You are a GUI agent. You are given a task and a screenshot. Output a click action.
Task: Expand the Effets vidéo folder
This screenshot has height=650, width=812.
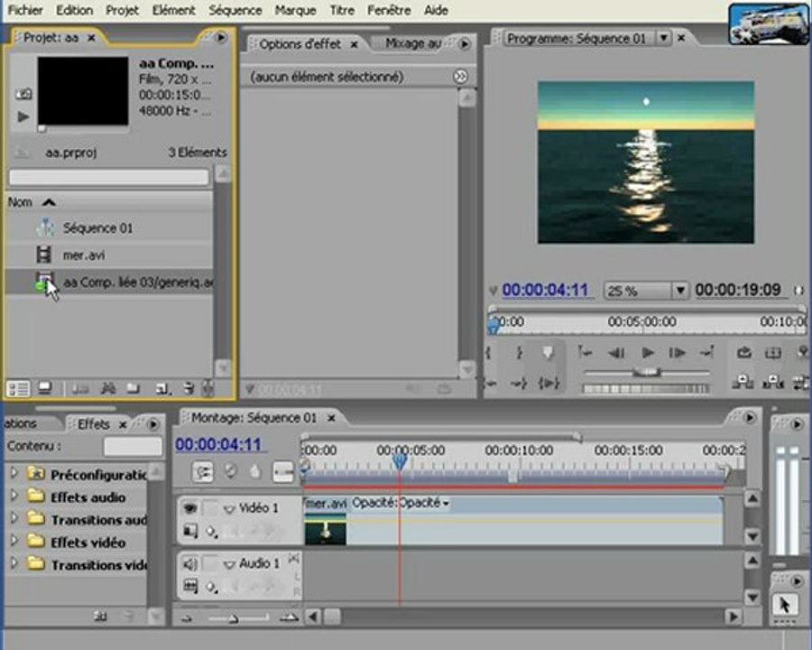tap(14, 541)
